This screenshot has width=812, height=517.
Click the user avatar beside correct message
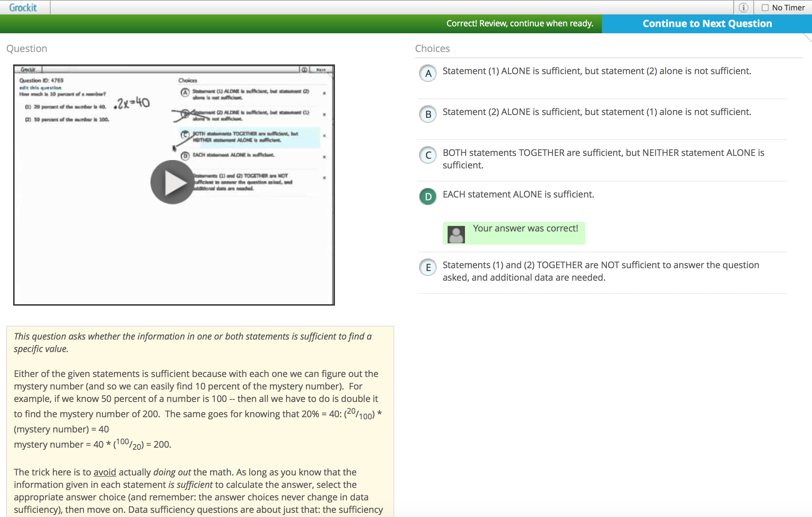[456, 234]
